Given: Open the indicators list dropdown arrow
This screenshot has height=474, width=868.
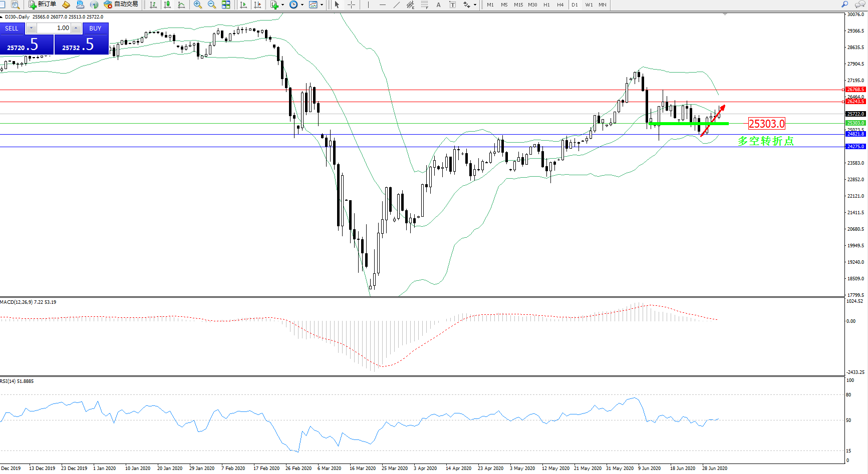Looking at the screenshot, I should coord(282,5).
